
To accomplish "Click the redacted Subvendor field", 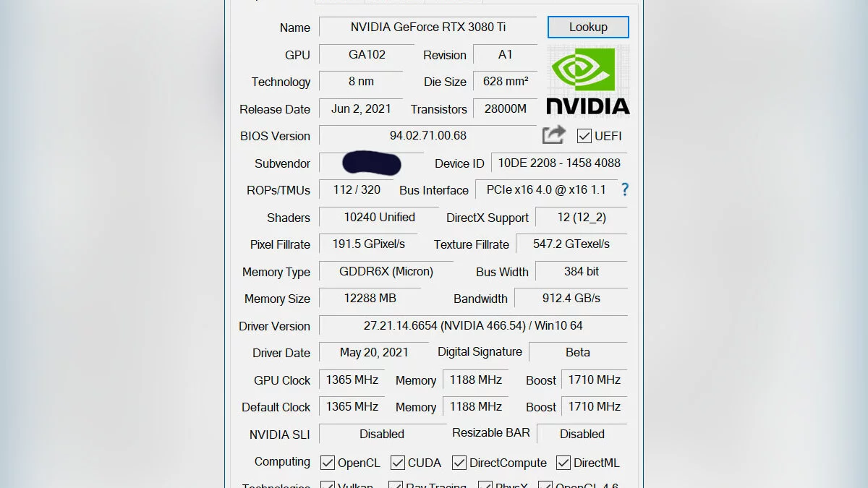I will tap(372, 163).
